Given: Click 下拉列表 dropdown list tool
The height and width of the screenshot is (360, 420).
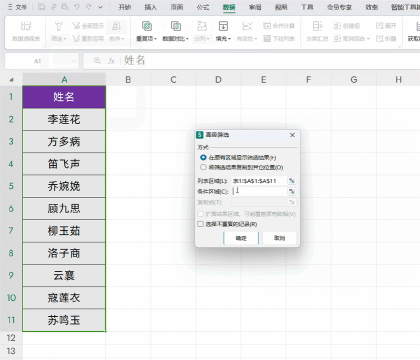Looking at the screenshot, I should (x=279, y=38).
